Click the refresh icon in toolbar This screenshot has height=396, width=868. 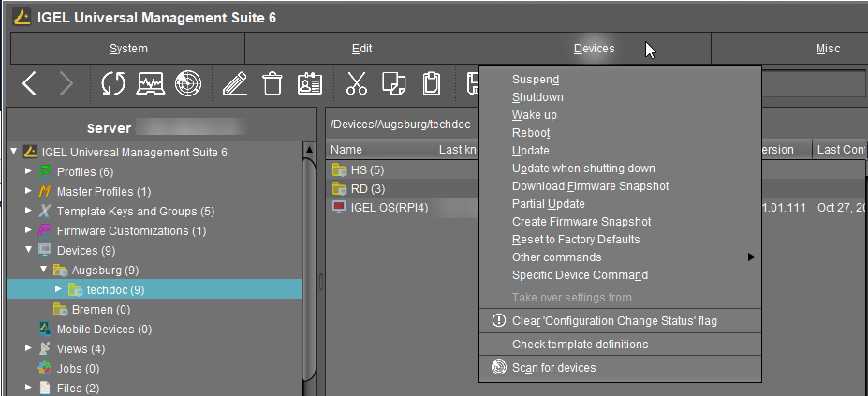click(113, 84)
